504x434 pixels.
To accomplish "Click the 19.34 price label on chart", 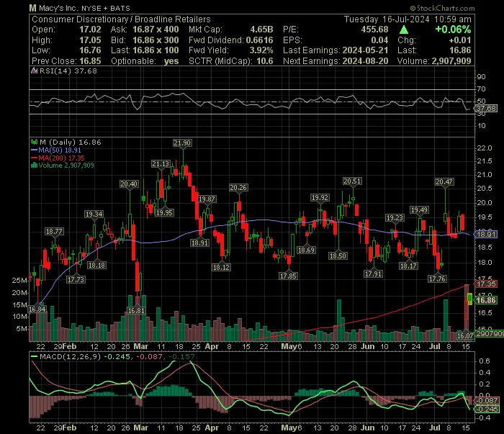I will click(94, 214).
